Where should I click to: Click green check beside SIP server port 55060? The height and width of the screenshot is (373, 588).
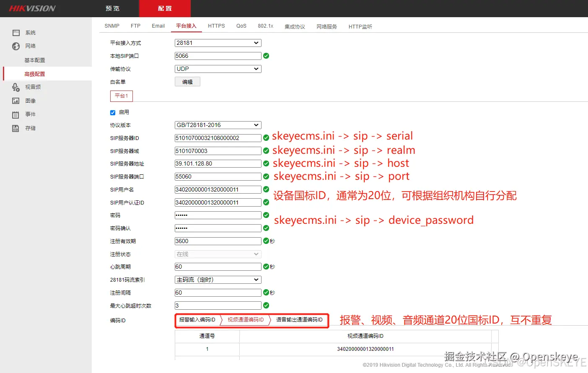[266, 176]
